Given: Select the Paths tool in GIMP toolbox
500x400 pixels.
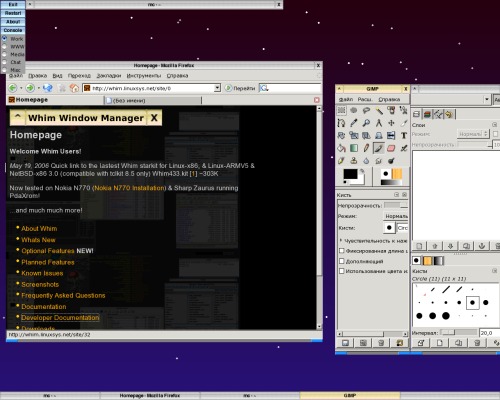Looking at the screenshot, I should 341,123.
